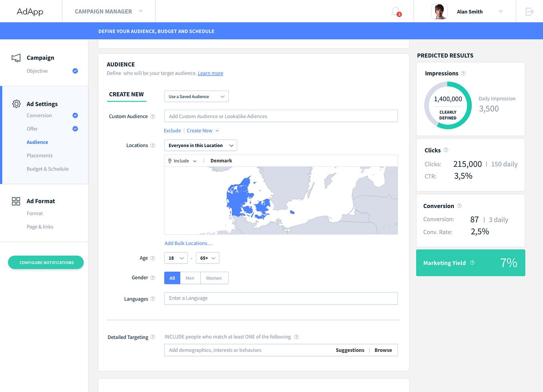
Task: Open the Placements settings page
Action: click(40, 155)
